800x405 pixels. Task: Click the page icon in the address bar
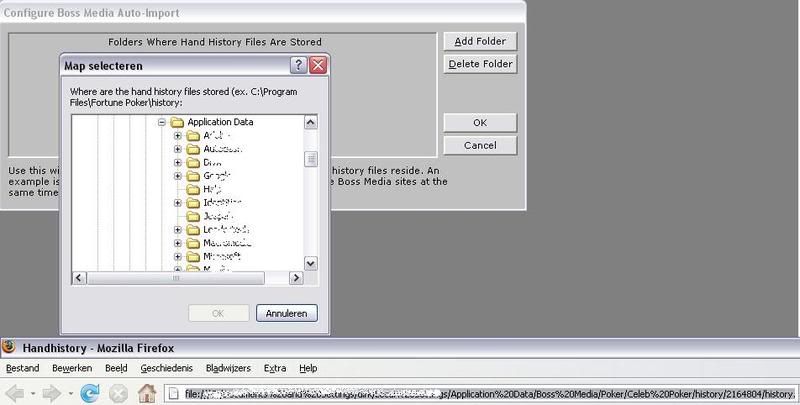click(x=174, y=394)
